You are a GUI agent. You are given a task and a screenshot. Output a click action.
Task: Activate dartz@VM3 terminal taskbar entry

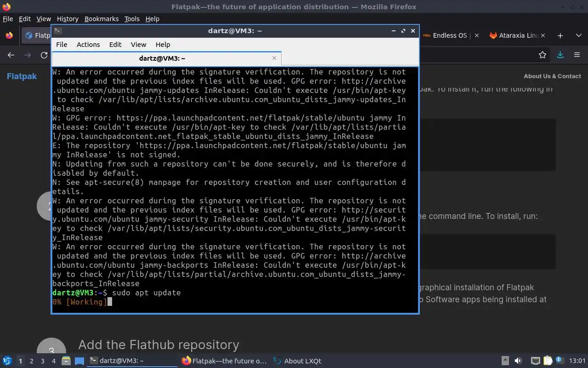click(132, 361)
